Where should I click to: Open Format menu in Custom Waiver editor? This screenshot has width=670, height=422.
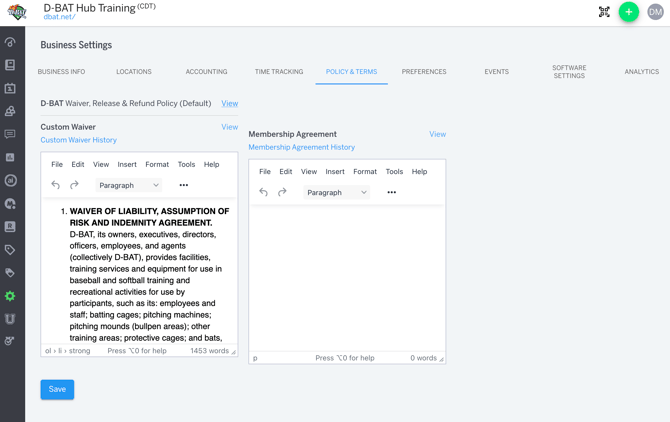[157, 164]
